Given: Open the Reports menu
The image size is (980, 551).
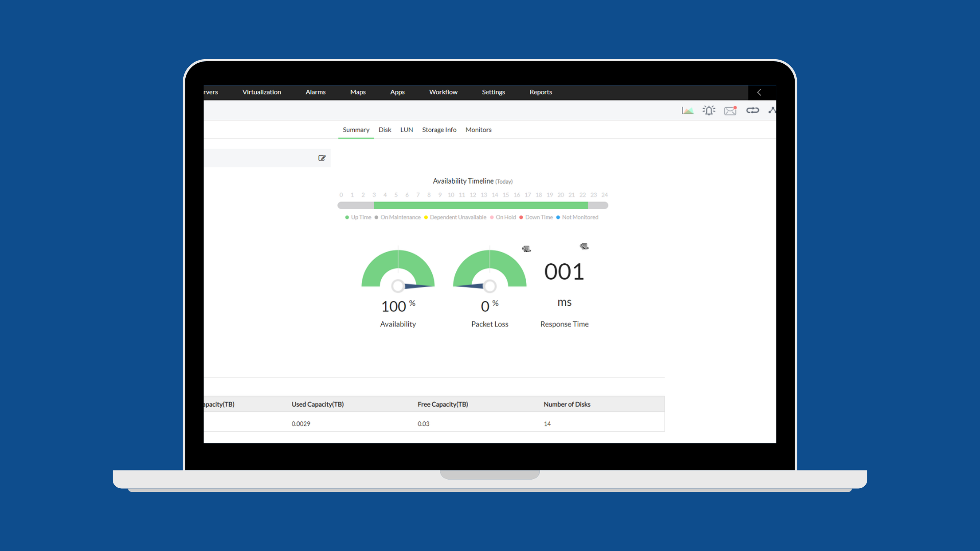Looking at the screenshot, I should (x=541, y=92).
